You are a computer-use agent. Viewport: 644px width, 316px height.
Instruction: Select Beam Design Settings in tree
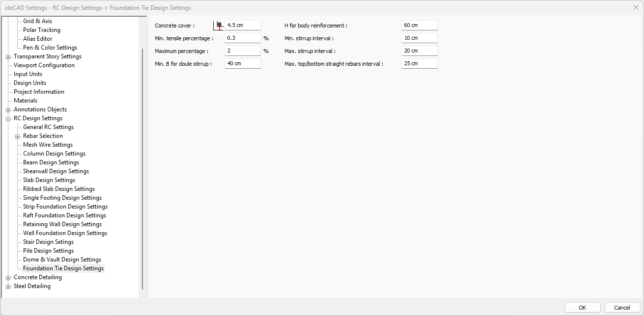tap(51, 162)
